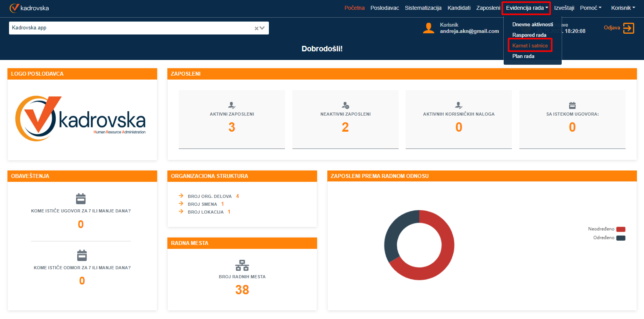
Task: Go to the Zaposleni page
Action: click(488, 8)
